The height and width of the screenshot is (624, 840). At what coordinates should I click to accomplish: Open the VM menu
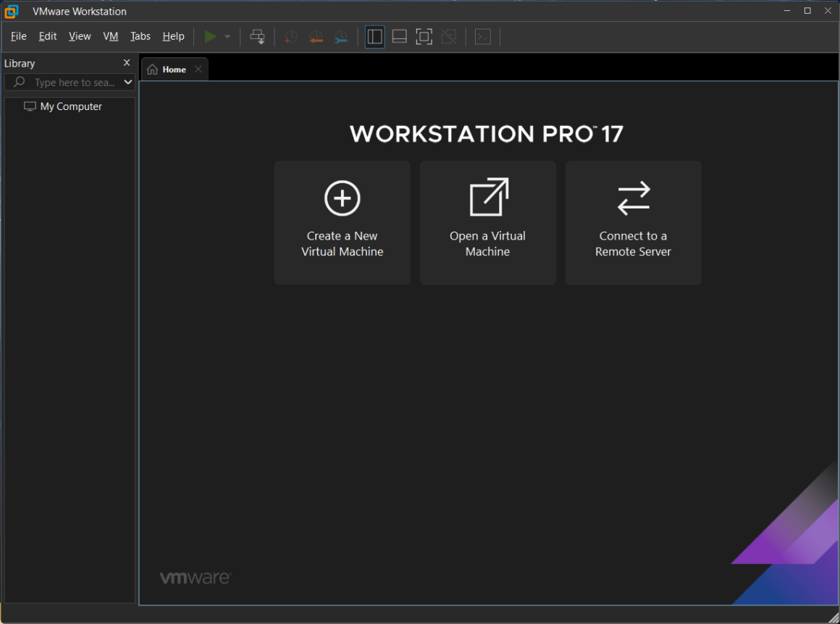[x=110, y=36]
